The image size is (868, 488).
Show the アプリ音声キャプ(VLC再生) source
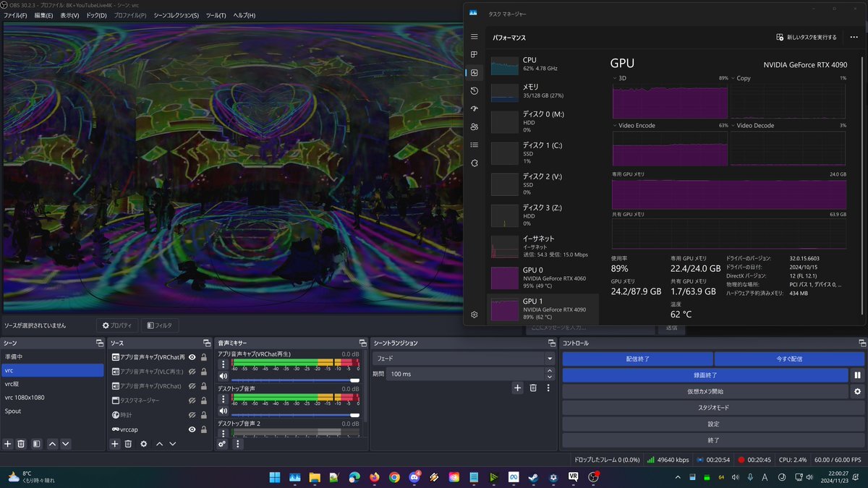coord(192,372)
